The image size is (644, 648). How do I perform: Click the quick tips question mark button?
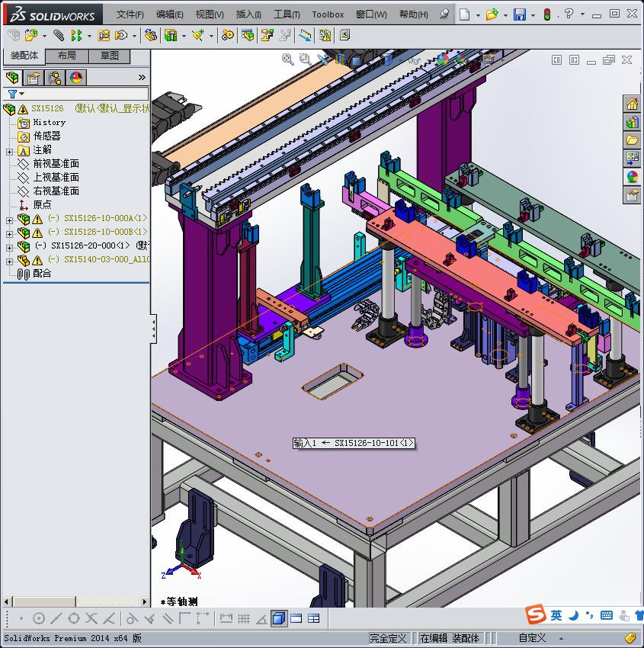point(568,13)
